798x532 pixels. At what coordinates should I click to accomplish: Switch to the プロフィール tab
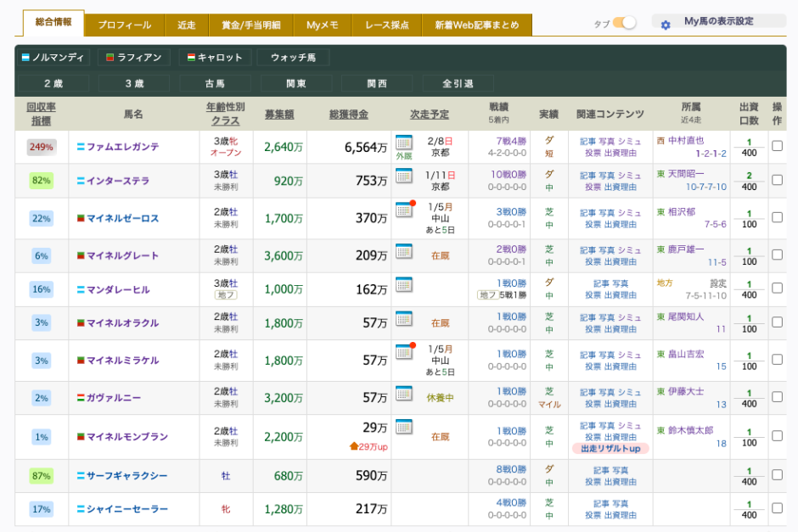pyautogui.click(x=124, y=25)
